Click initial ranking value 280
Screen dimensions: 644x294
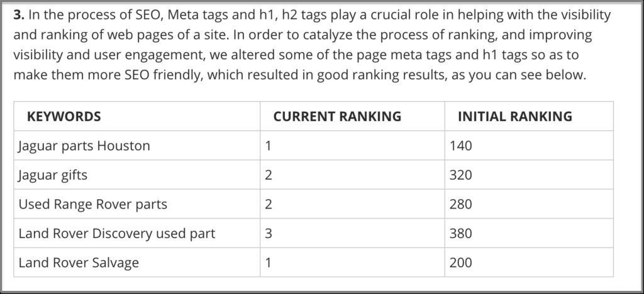click(x=461, y=204)
